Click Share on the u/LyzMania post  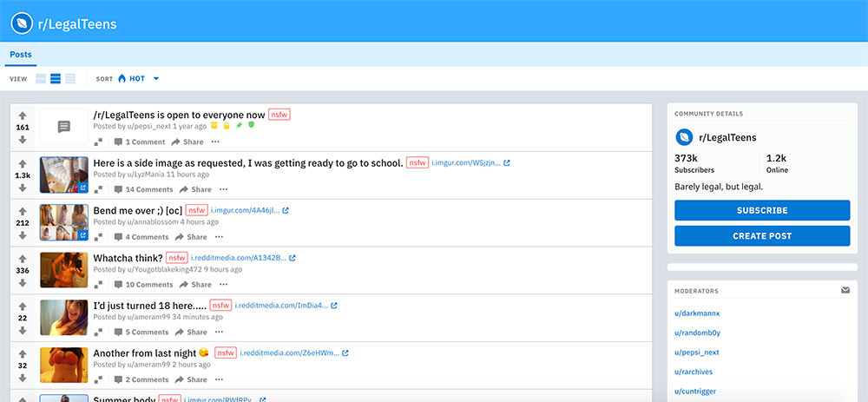tap(195, 189)
